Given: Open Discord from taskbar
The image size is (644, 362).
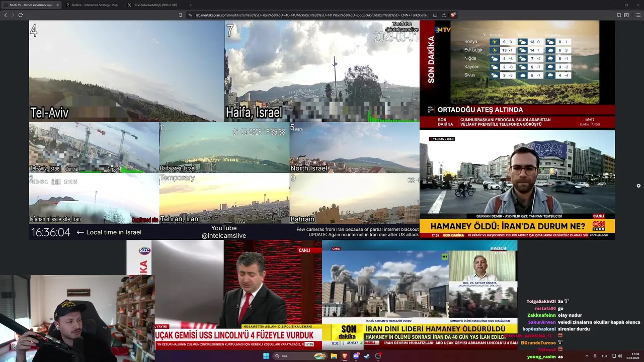Looking at the screenshot, I should (356, 356).
